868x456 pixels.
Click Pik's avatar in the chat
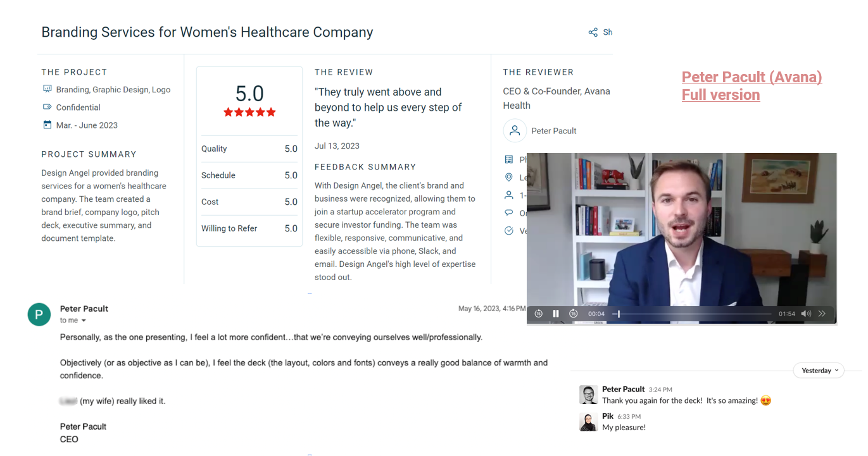point(588,422)
